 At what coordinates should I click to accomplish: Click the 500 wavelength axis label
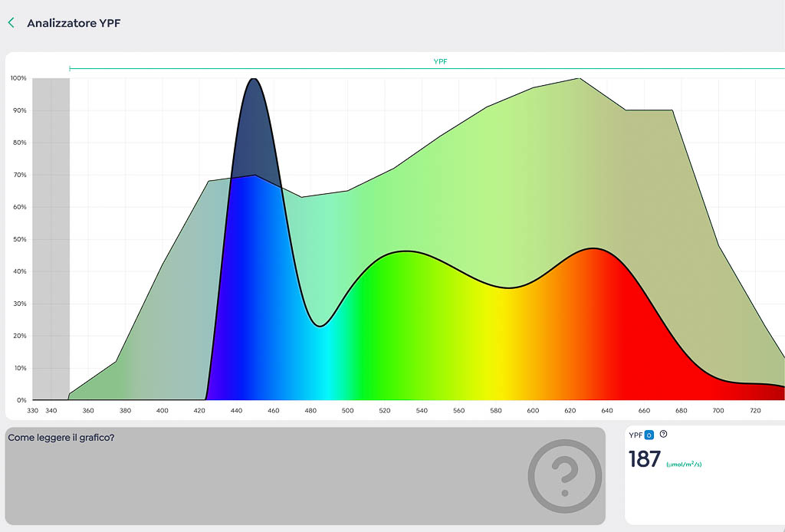coord(347,411)
